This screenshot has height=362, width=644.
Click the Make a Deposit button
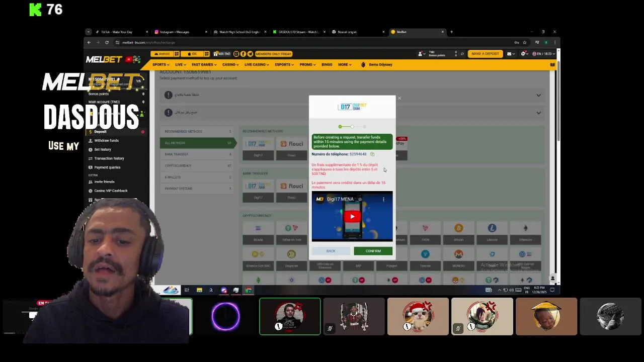point(485,54)
